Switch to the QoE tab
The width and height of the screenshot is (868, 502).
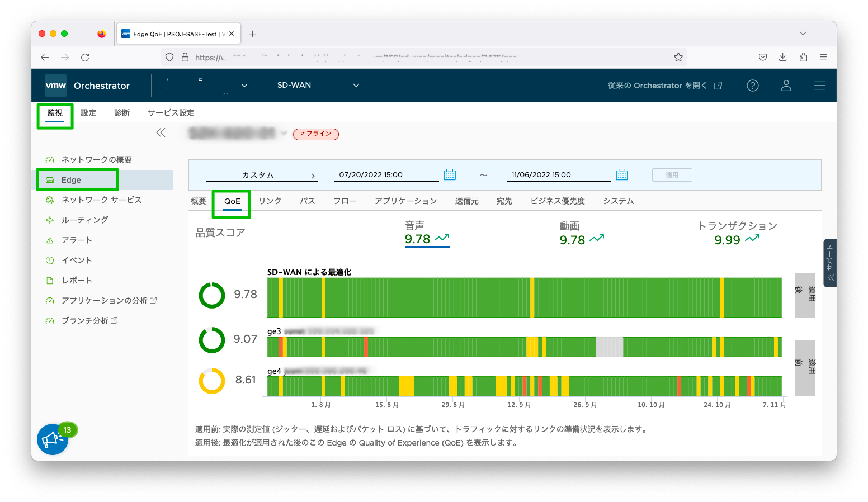click(x=232, y=201)
